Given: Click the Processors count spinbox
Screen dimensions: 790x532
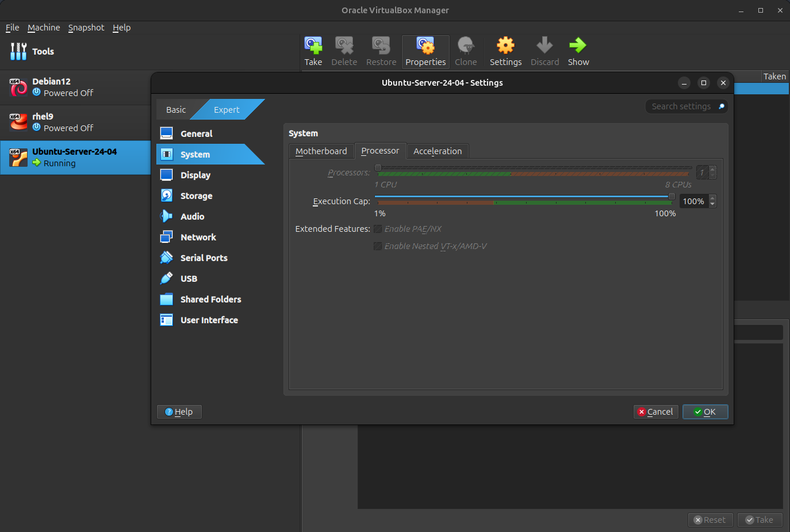Looking at the screenshot, I should [x=707, y=172].
